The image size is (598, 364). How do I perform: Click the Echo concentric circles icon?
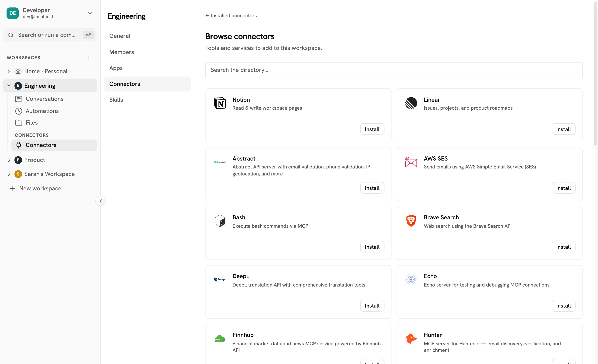[x=411, y=280]
